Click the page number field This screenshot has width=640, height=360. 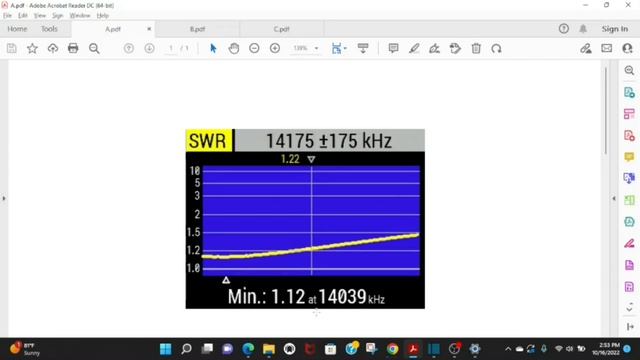point(171,48)
